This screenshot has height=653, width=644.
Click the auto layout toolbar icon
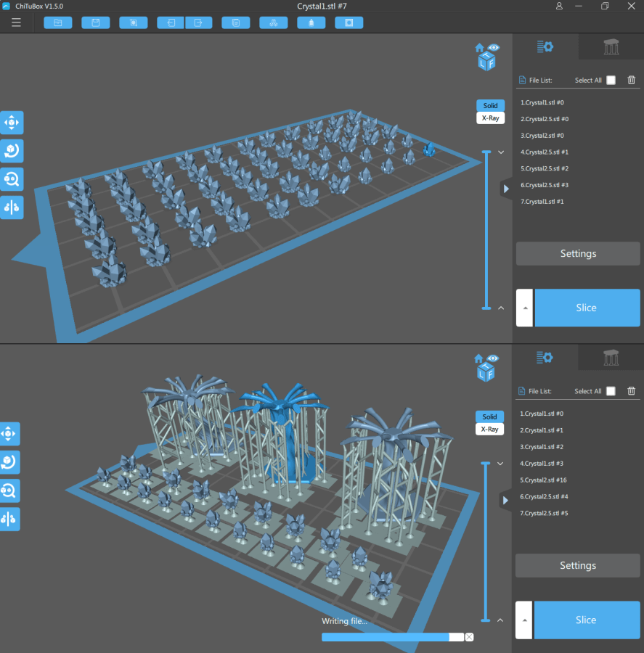tap(273, 22)
